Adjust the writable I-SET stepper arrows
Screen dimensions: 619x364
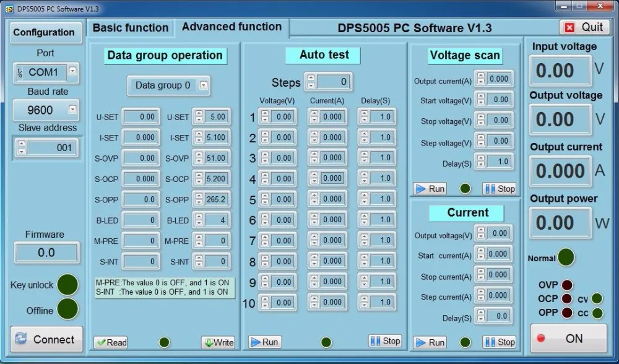199,137
